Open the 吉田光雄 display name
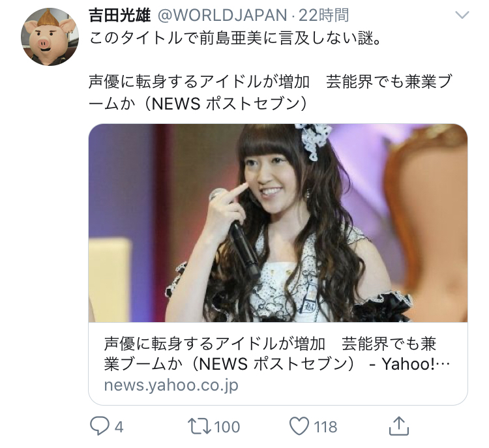Image resolution: width=489 pixels, height=448 pixels. click(x=120, y=15)
